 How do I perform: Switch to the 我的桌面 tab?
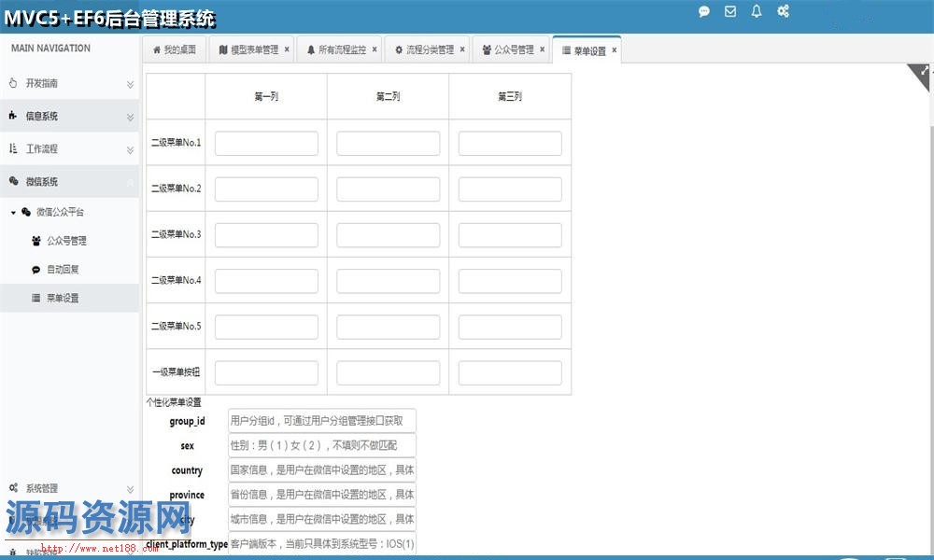(175, 50)
